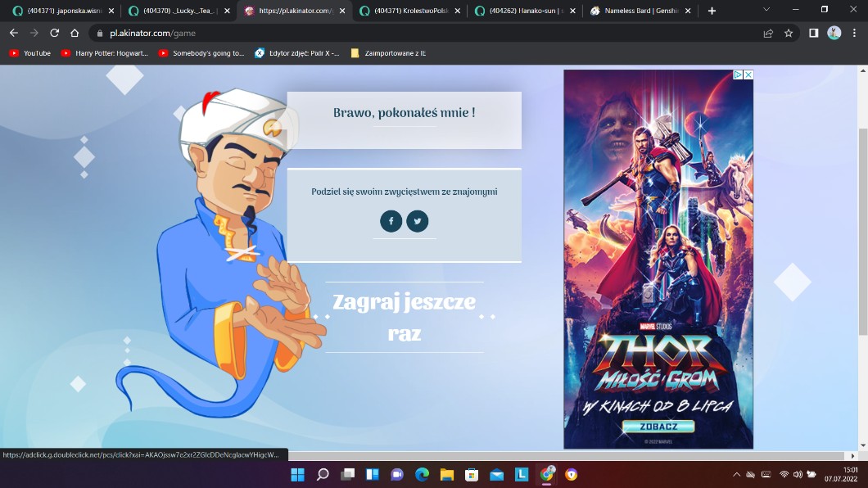Open Microsoft Edge from the taskbar
The width and height of the screenshot is (868, 488).
click(422, 474)
